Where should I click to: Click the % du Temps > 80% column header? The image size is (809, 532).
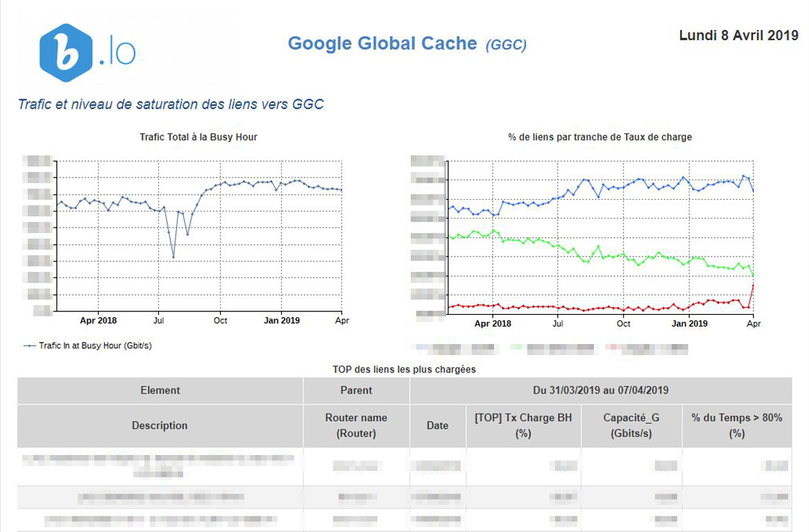pos(737,426)
